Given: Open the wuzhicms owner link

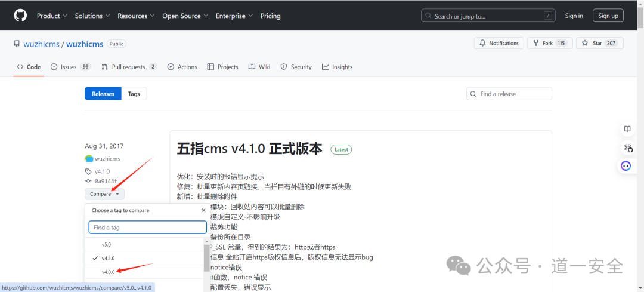Looking at the screenshot, I should pos(42,44).
